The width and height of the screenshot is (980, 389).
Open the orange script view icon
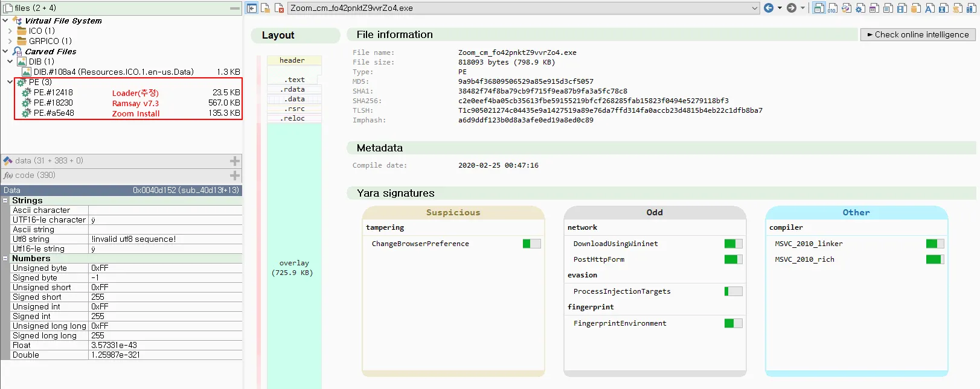[x=958, y=8]
